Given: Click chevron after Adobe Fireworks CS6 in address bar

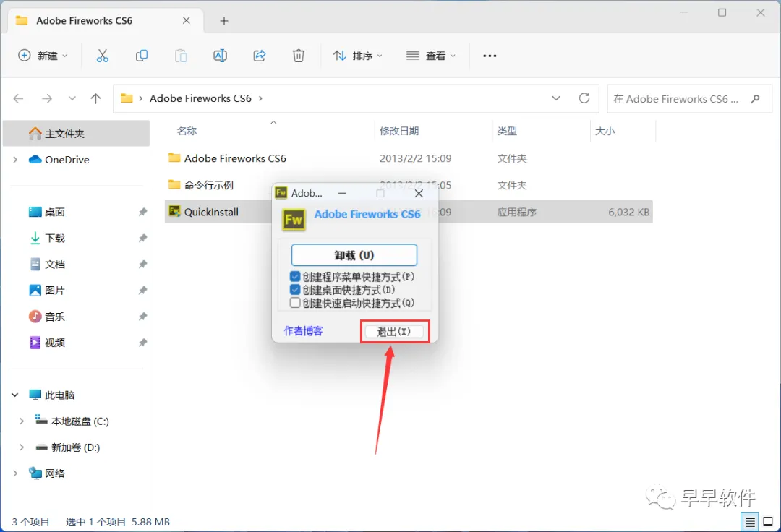Looking at the screenshot, I should (260, 98).
